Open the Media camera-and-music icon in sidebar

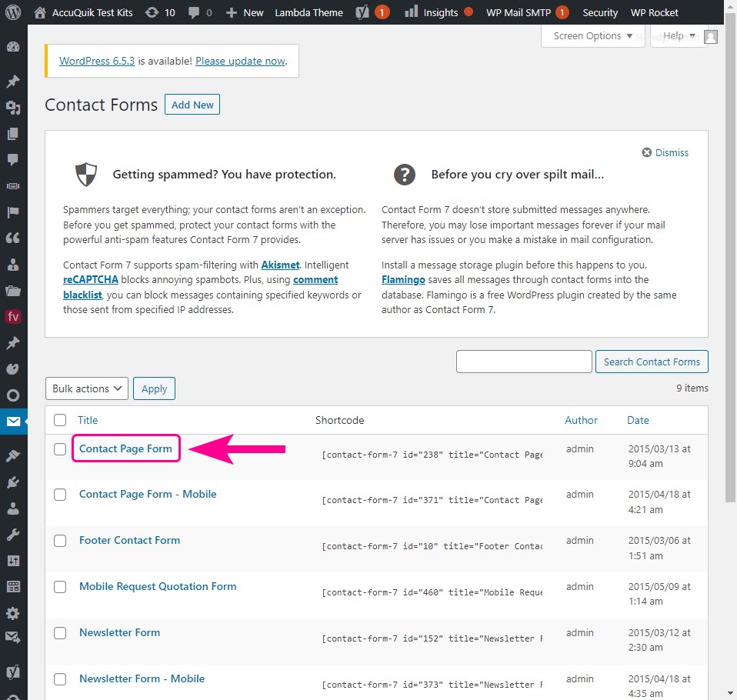[13, 108]
